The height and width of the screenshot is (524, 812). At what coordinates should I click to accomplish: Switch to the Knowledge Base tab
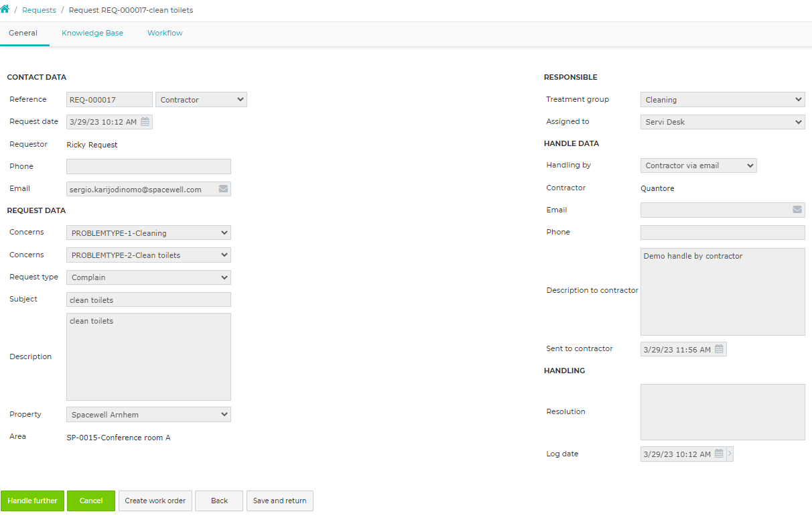click(x=92, y=33)
